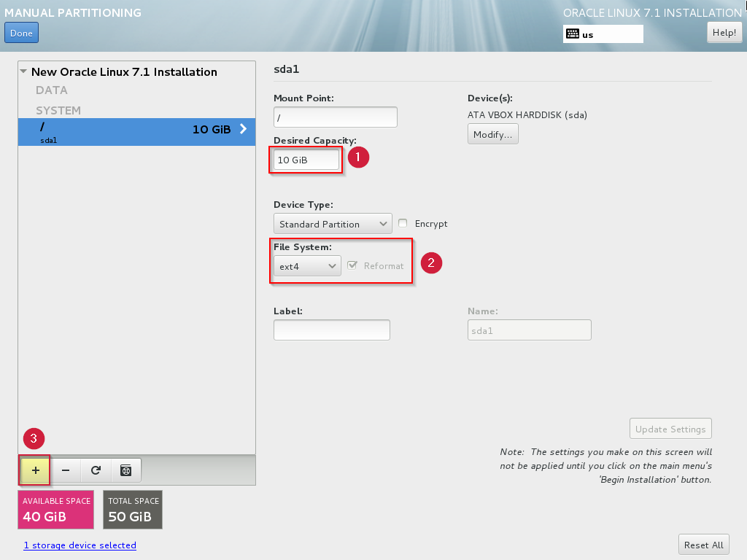747x560 pixels.
Task: Collapse New Oracle Linux 7.1 Installation tree
Action: 23,71
